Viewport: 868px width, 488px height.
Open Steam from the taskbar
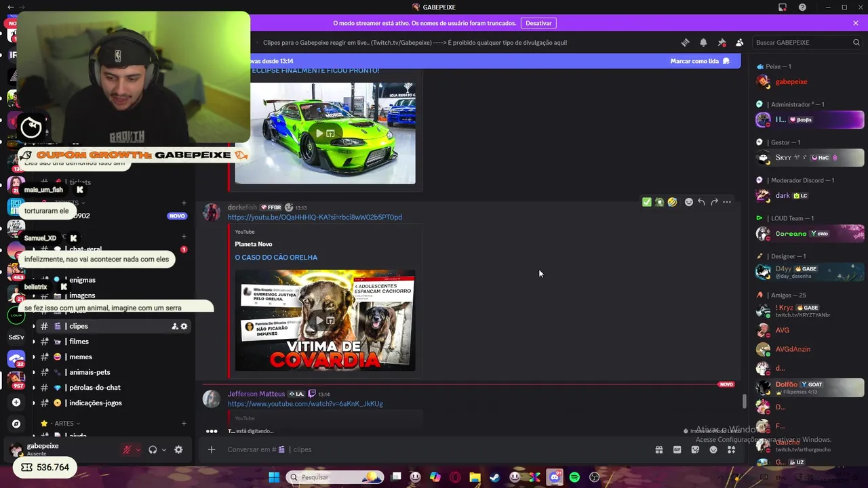coord(494,477)
